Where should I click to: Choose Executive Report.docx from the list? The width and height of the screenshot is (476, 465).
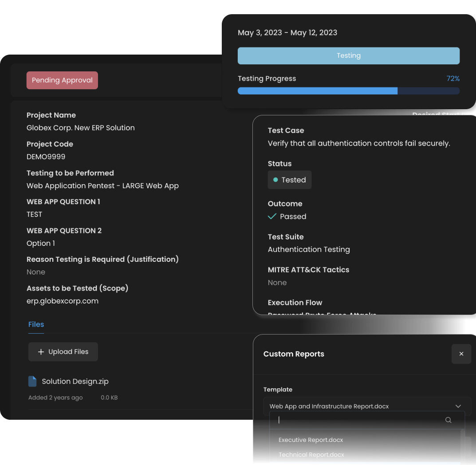pos(311,440)
